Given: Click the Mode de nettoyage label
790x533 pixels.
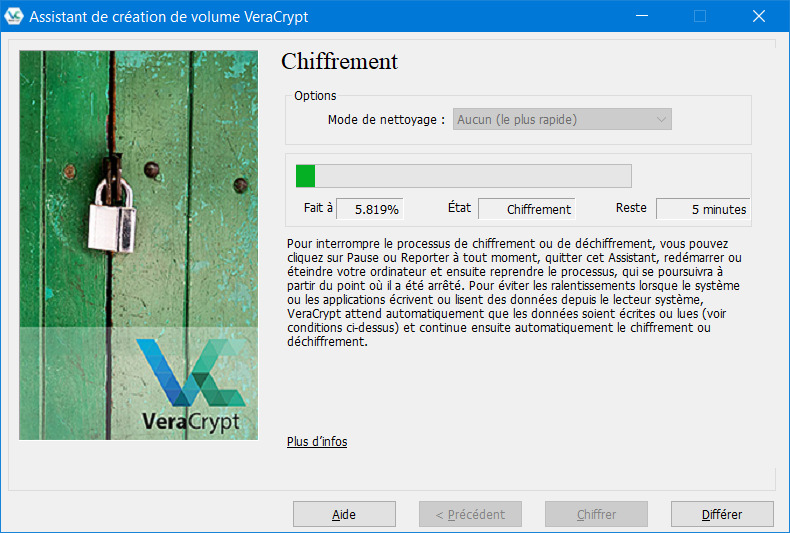Looking at the screenshot, I should pos(386,120).
